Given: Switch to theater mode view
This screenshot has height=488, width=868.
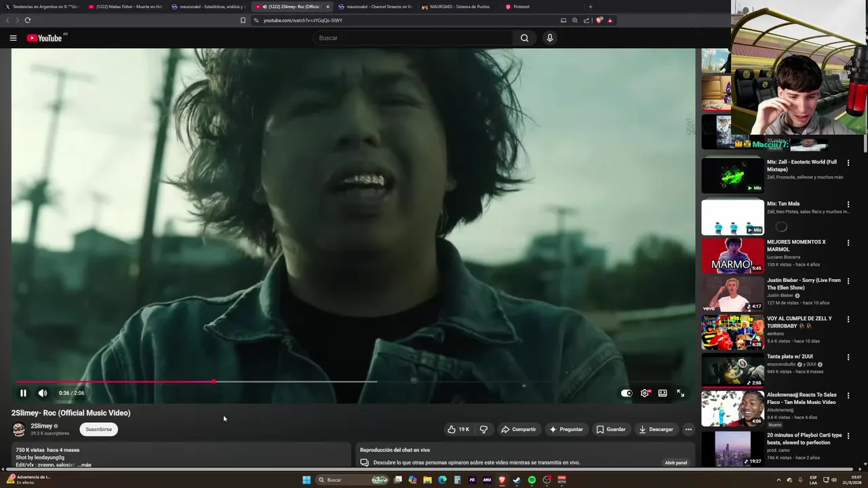Looking at the screenshot, I should click(x=663, y=393).
